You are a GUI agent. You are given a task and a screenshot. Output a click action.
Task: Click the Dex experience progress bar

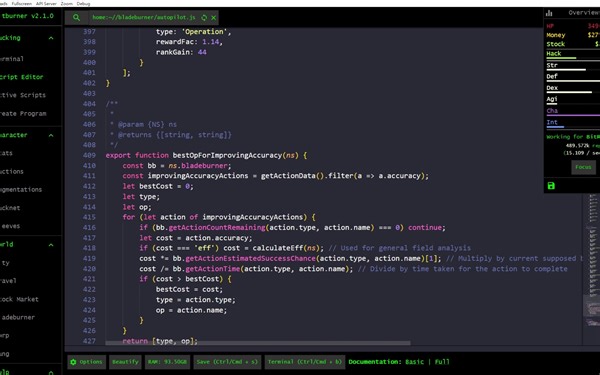click(x=573, y=92)
